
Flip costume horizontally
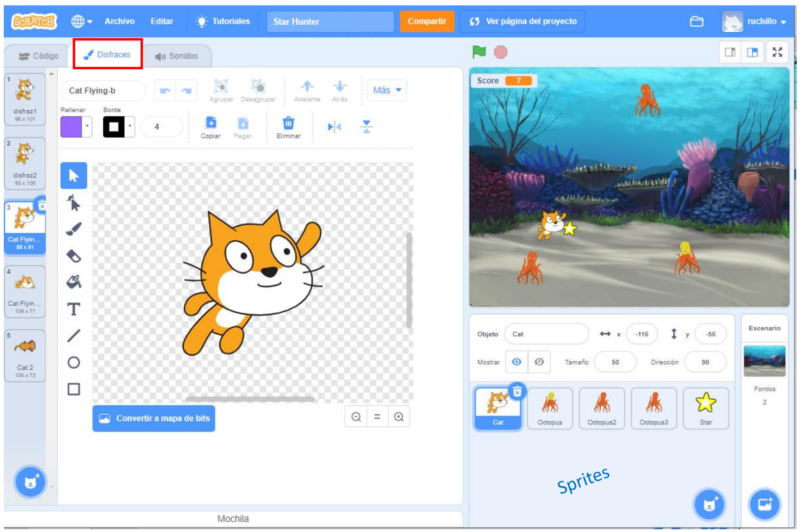coord(334,127)
